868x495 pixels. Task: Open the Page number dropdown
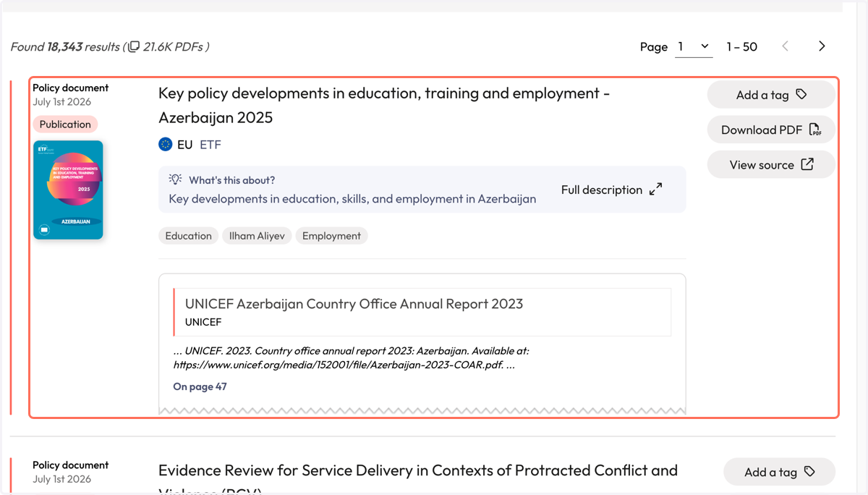click(694, 47)
